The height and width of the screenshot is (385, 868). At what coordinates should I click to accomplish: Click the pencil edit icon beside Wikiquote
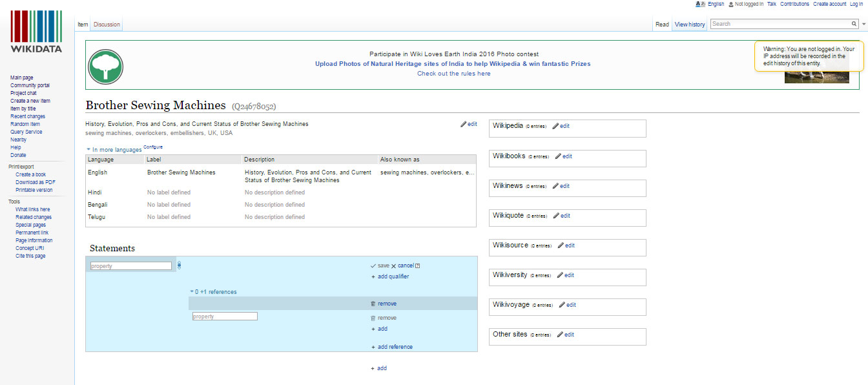coord(557,216)
